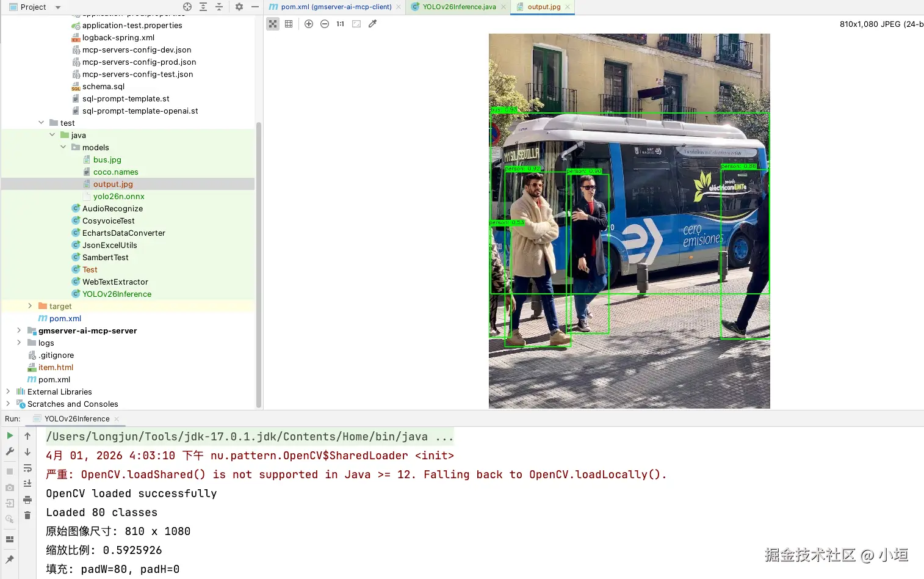
Task: Expand the target folder
Action: [30, 306]
